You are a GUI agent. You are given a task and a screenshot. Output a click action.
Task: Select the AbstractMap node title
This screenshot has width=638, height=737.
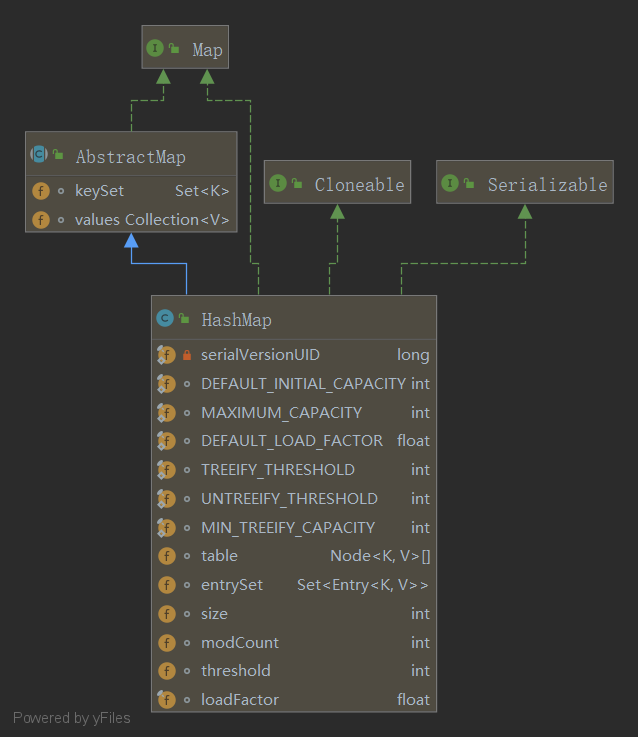click(x=131, y=156)
